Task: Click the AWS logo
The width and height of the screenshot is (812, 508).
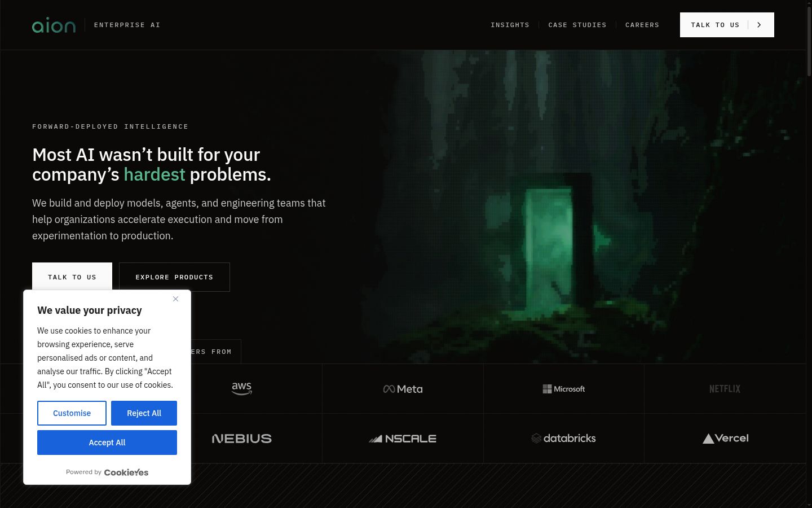Action: click(242, 388)
